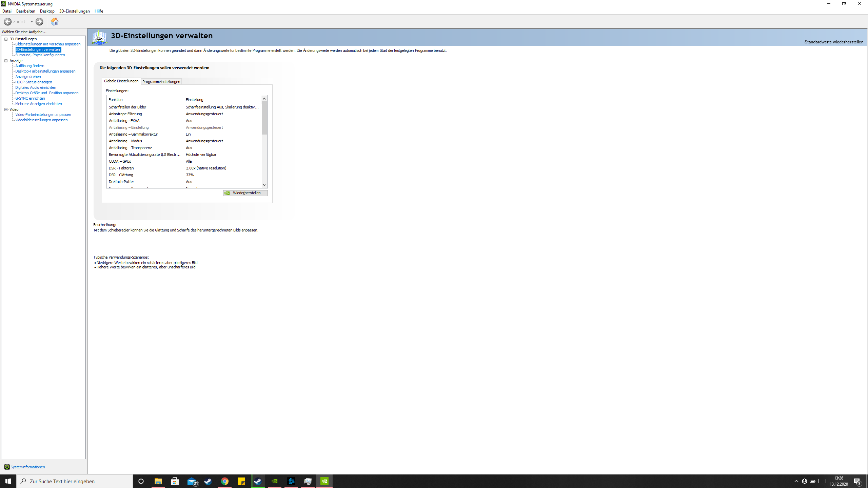Image resolution: width=868 pixels, height=488 pixels.
Task: Open Google Chrome from taskbar
Action: (224, 481)
